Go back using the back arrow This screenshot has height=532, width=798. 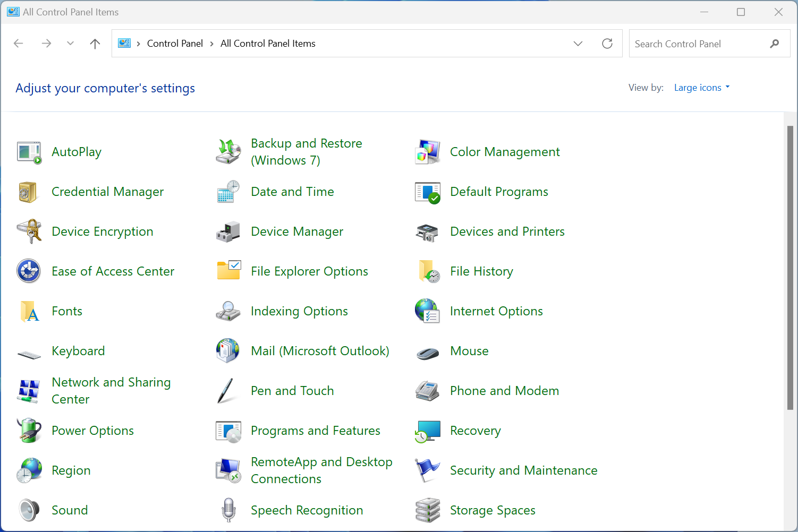(19, 44)
